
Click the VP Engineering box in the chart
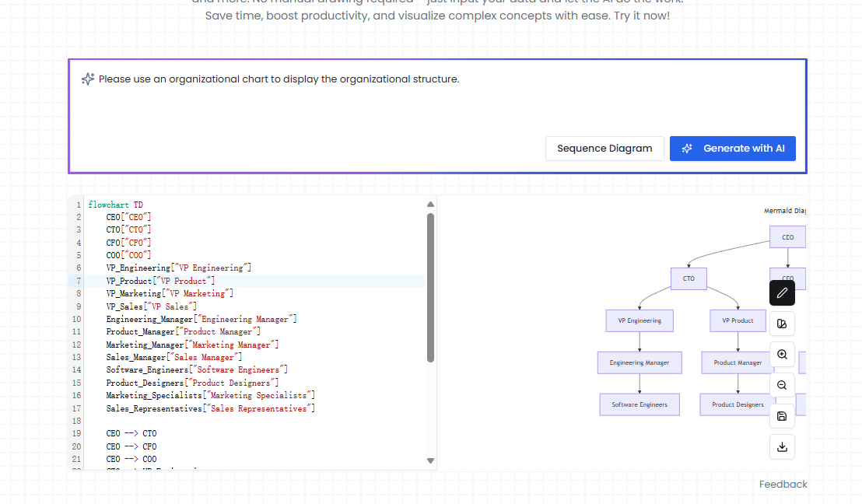(x=639, y=320)
